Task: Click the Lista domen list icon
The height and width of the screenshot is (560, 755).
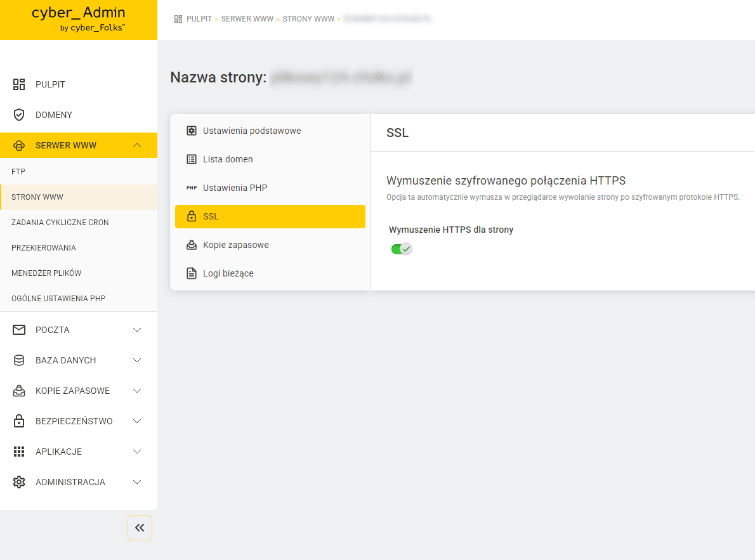Action: pyautogui.click(x=192, y=159)
